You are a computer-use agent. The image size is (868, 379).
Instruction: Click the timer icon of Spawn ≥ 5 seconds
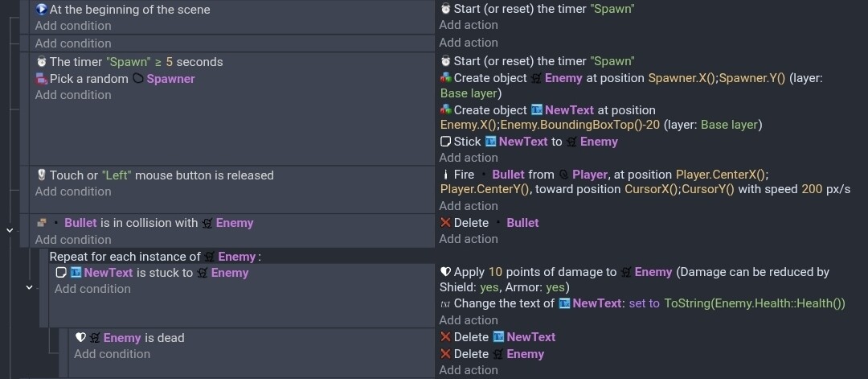point(42,62)
